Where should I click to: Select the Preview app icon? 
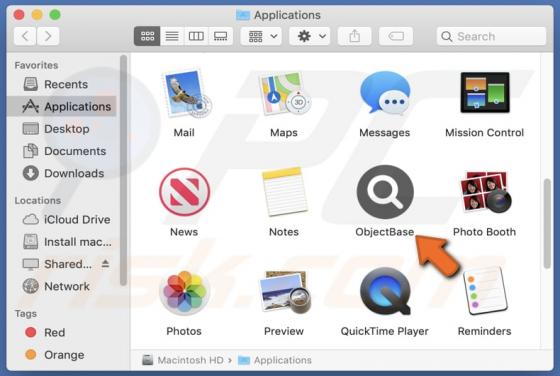[x=285, y=292]
